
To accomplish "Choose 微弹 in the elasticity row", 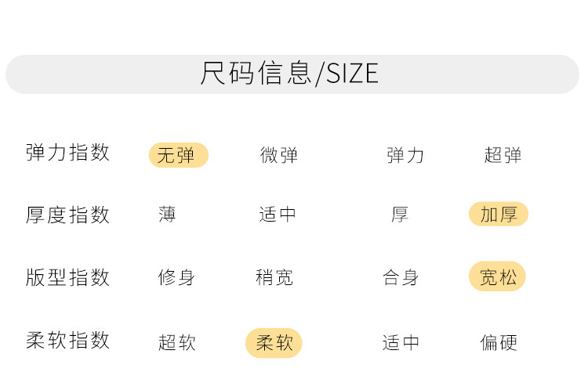I will pyautogui.click(x=278, y=155).
